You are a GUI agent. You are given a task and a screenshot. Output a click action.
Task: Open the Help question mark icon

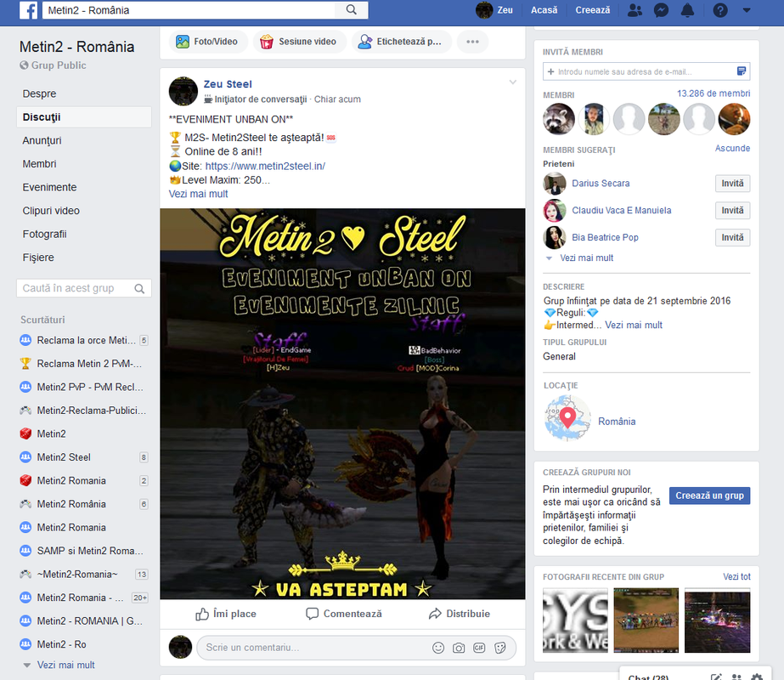(720, 10)
